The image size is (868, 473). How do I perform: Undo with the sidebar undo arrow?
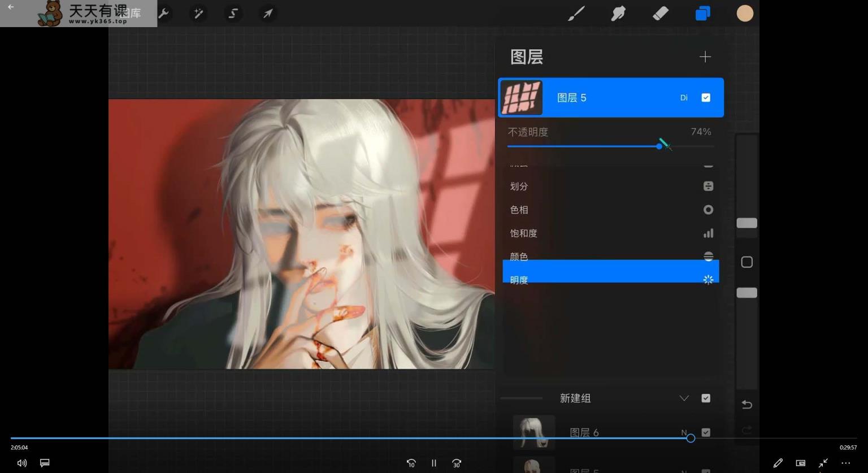(x=747, y=405)
